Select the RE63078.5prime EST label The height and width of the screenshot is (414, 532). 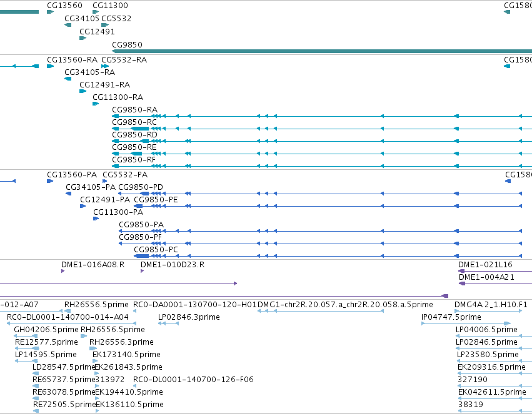(x=64, y=392)
